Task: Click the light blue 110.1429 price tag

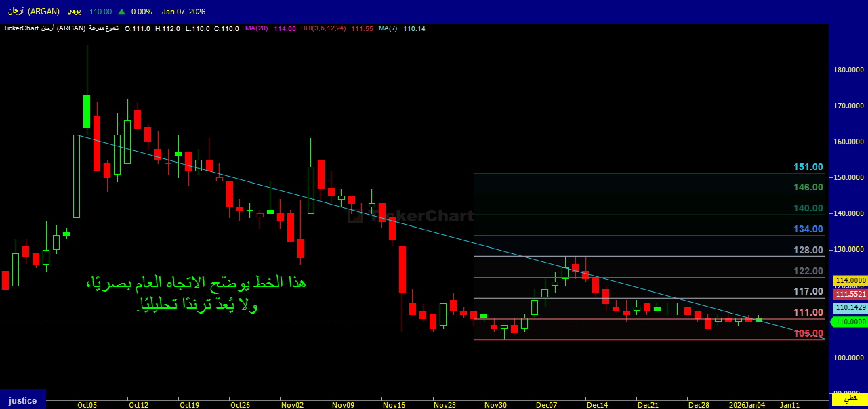Action: (x=850, y=308)
